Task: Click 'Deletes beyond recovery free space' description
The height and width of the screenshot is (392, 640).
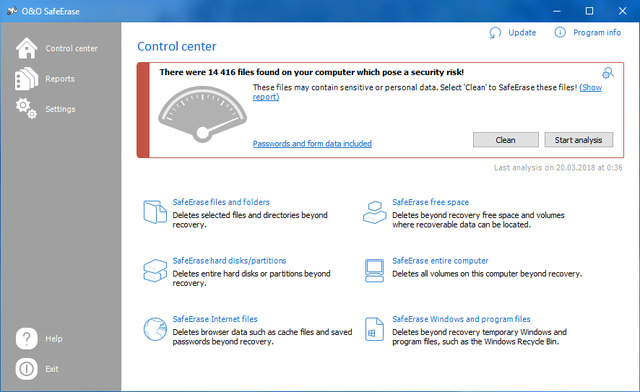Action: (x=478, y=220)
